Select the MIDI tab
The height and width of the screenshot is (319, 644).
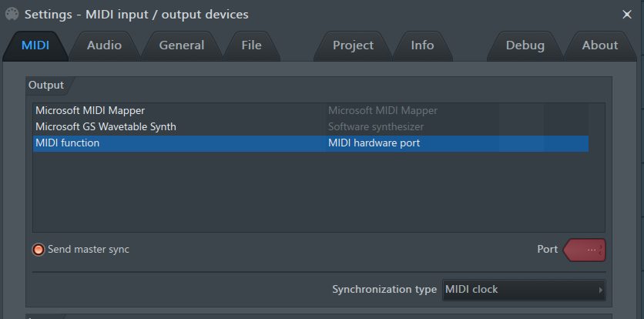[35, 45]
